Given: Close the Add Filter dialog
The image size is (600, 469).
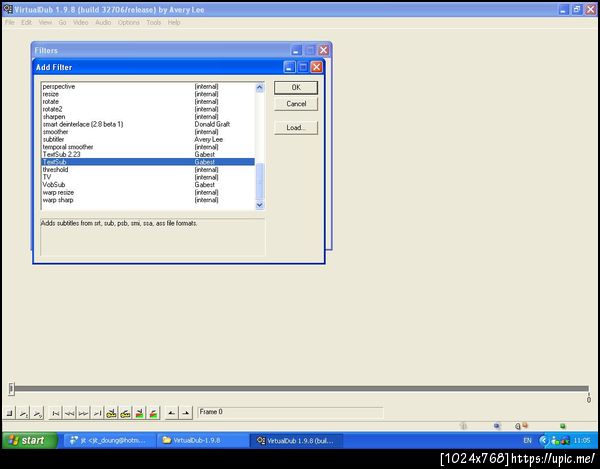Looking at the screenshot, I should click(316, 67).
